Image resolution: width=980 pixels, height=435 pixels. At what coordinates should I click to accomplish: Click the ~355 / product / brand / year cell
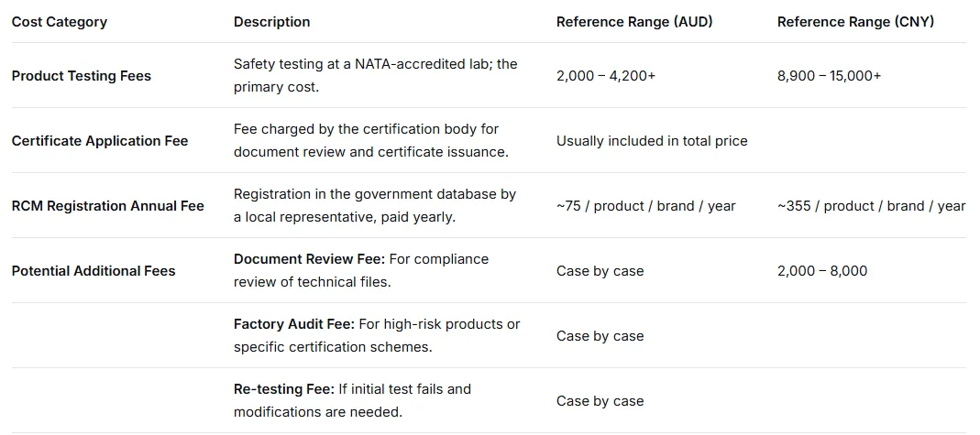[x=871, y=206]
